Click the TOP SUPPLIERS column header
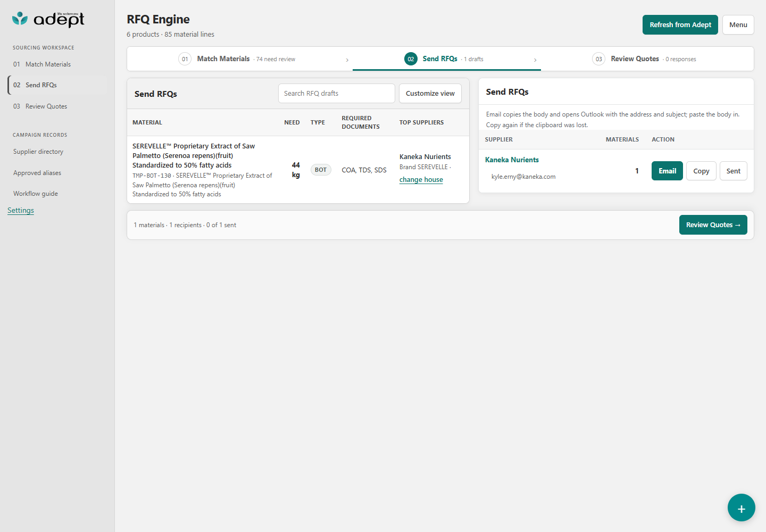The image size is (766, 532). [421, 122]
